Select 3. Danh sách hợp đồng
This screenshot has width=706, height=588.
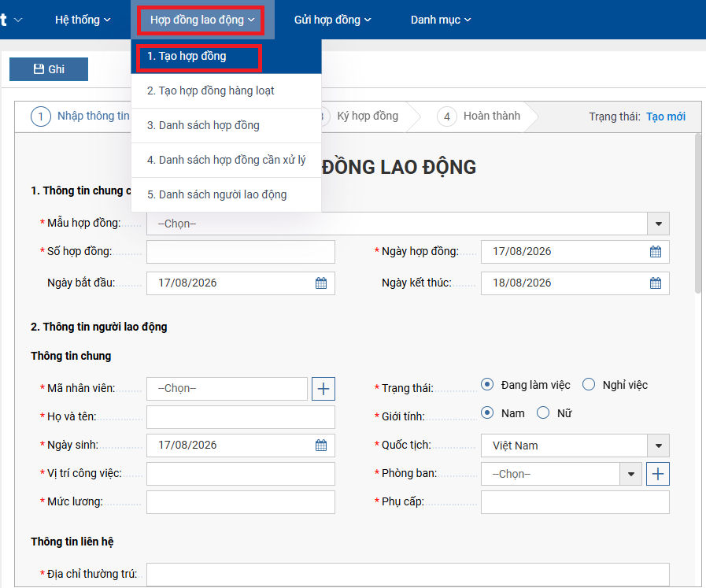[x=226, y=126]
